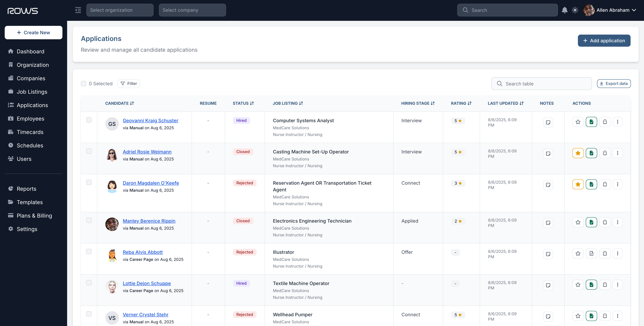This screenshot has height=326, width=644.
Task: Type in the Search table input field
Action: click(541, 84)
